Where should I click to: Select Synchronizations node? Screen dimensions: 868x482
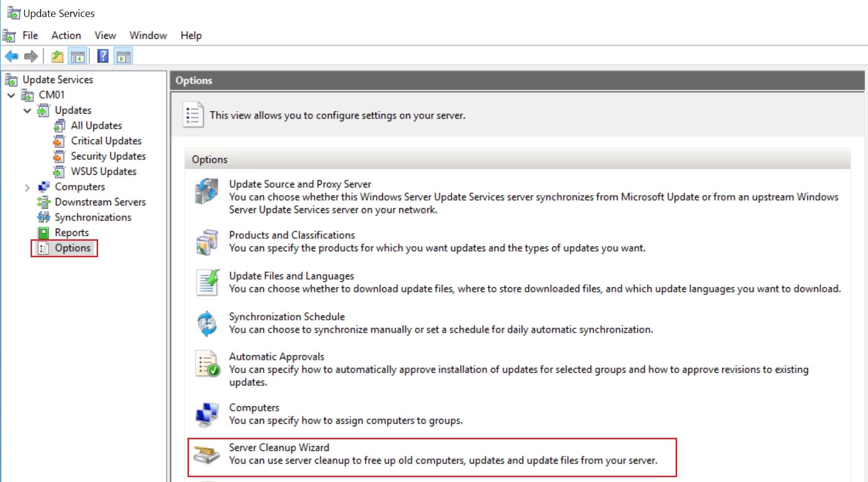pyautogui.click(x=93, y=217)
